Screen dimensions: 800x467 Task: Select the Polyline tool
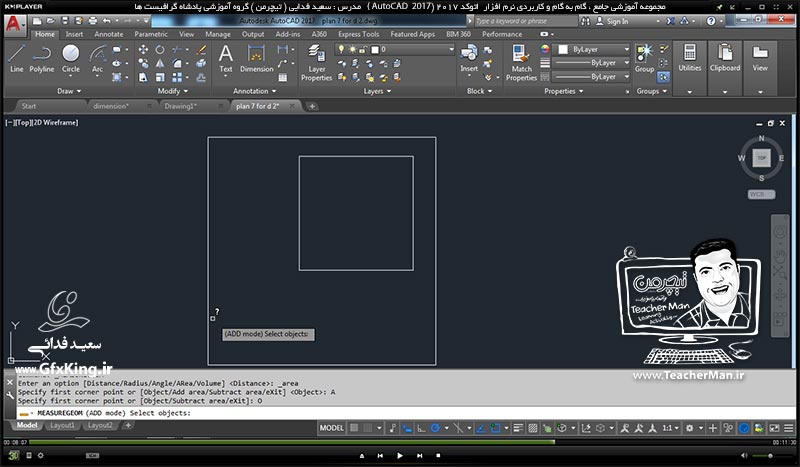(x=41, y=58)
